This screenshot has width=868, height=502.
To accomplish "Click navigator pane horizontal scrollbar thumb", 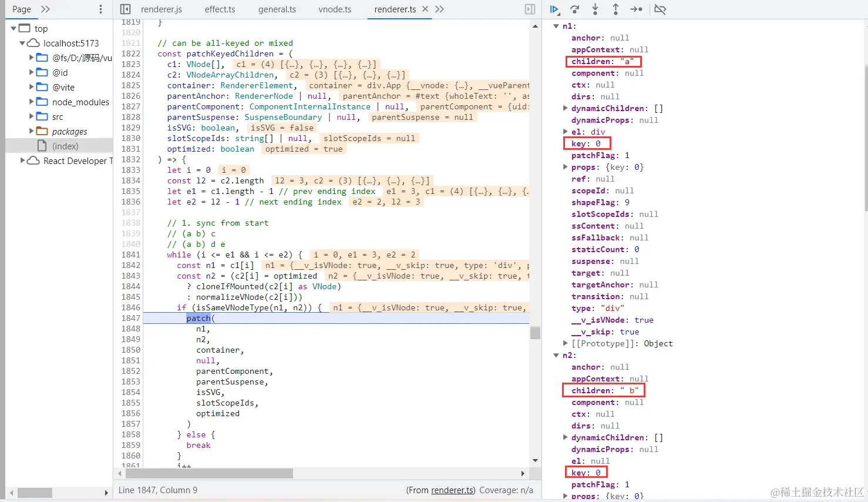I will [x=35, y=493].
